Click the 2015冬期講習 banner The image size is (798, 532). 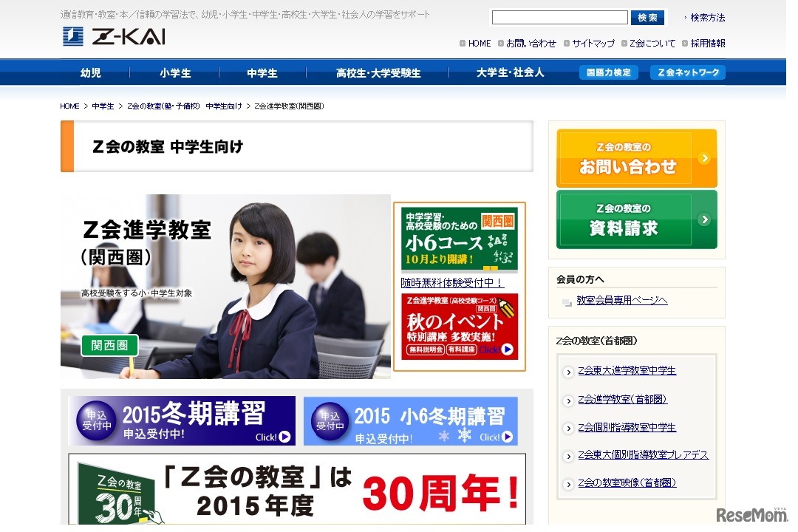pyautogui.click(x=182, y=420)
